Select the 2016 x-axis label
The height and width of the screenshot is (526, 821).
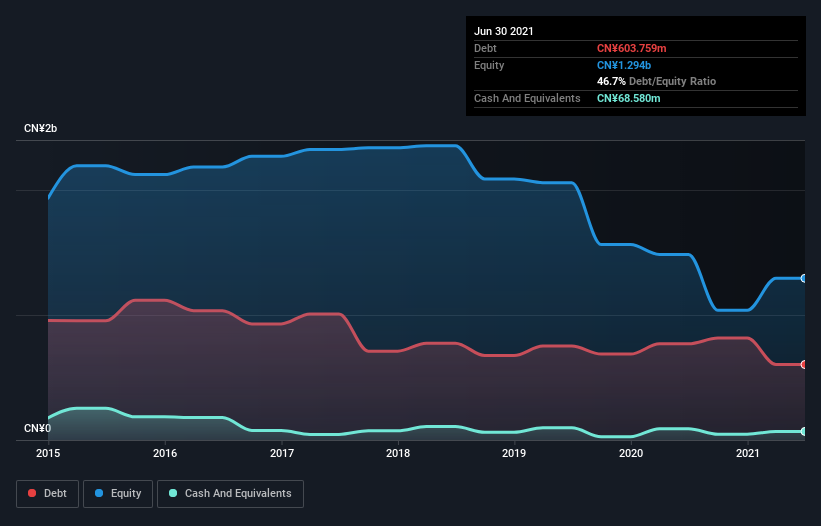[165, 453]
